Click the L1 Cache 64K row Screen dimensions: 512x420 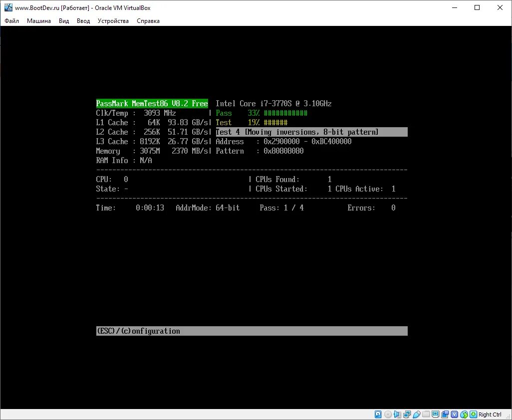(152, 123)
